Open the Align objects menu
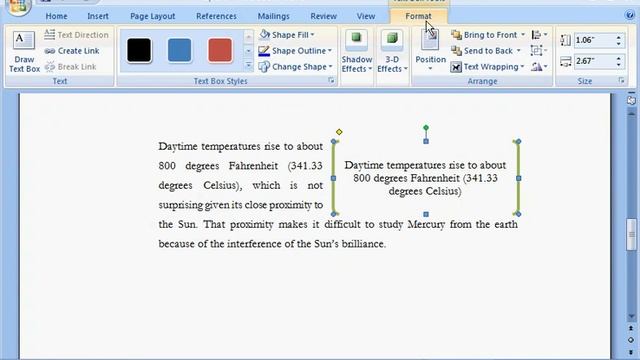The width and height of the screenshot is (640, 360). point(540,35)
